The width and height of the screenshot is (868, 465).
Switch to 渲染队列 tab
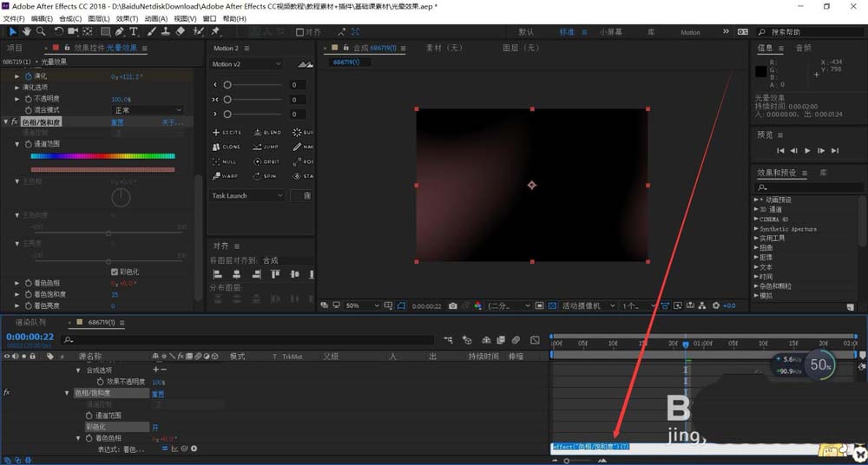30,322
